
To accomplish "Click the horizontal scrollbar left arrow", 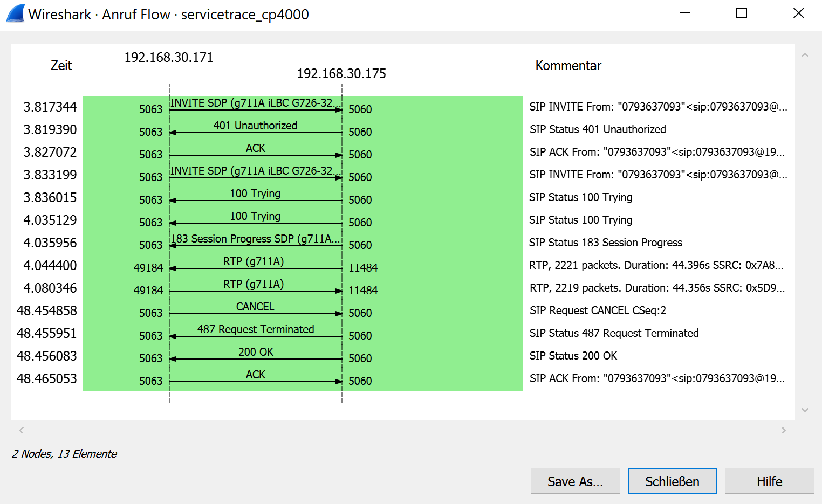I will coord(22,430).
